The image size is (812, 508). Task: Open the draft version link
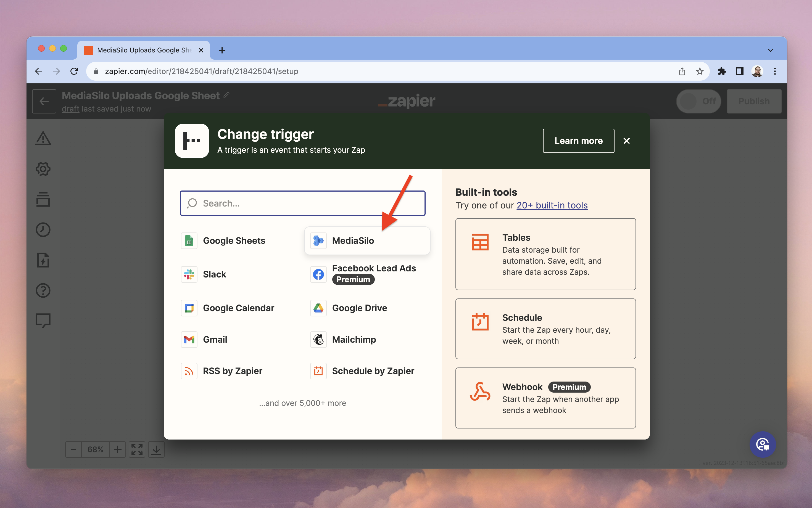(71, 109)
